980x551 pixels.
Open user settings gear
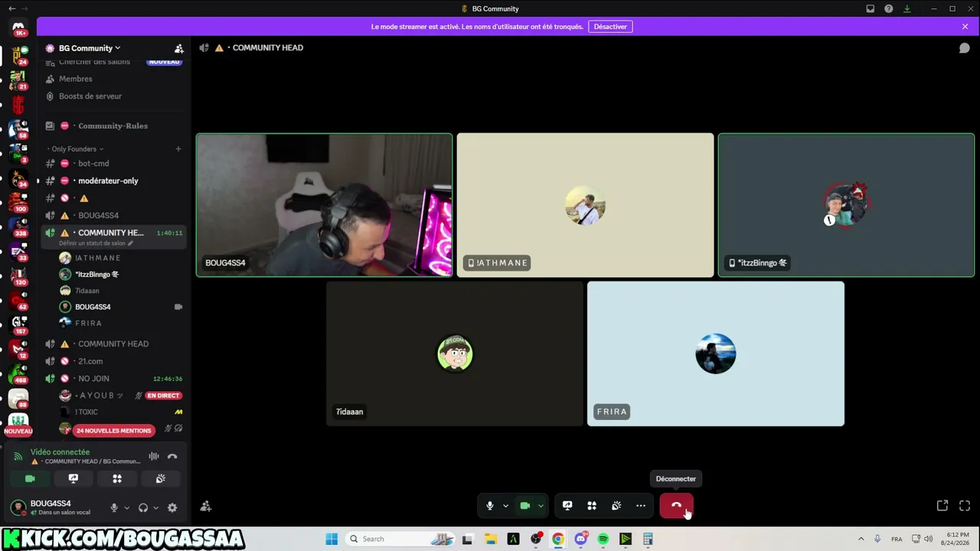point(172,507)
